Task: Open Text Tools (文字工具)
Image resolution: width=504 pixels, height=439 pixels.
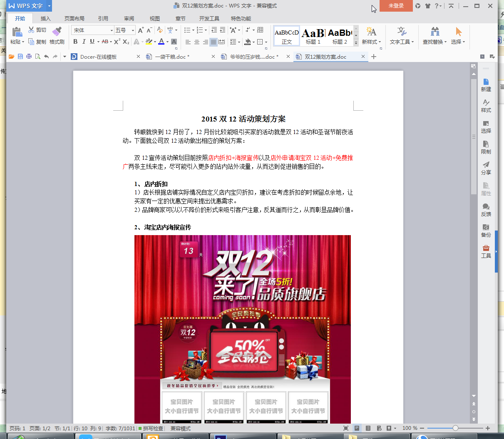Action: click(x=402, y=36)
